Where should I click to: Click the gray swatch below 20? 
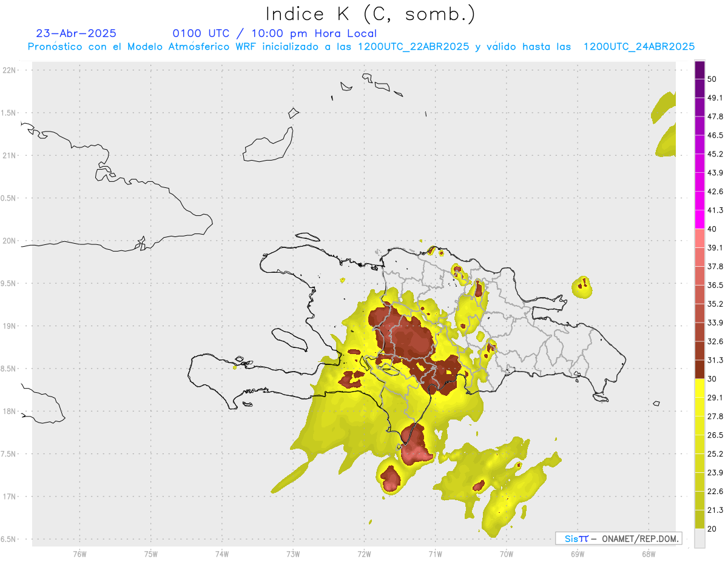[699, 538]
